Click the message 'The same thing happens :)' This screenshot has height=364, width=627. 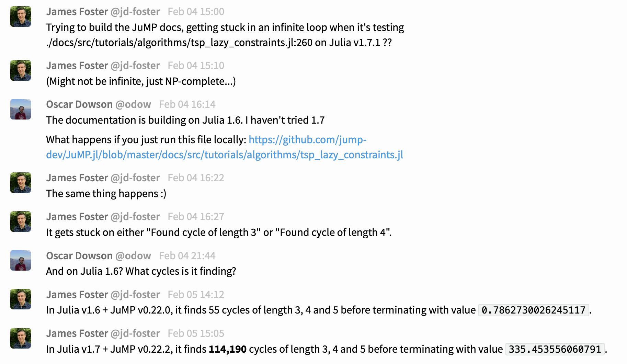pos(106,193)
